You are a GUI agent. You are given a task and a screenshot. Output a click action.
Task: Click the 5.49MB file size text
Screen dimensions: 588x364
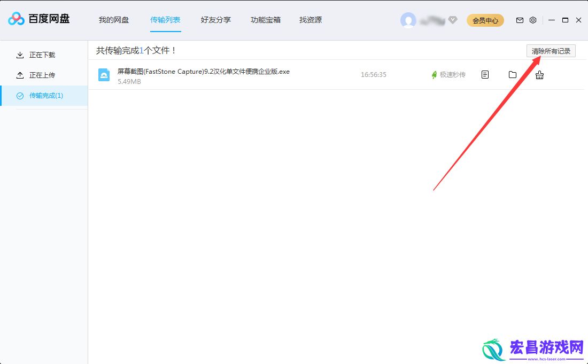pos(129,81)
